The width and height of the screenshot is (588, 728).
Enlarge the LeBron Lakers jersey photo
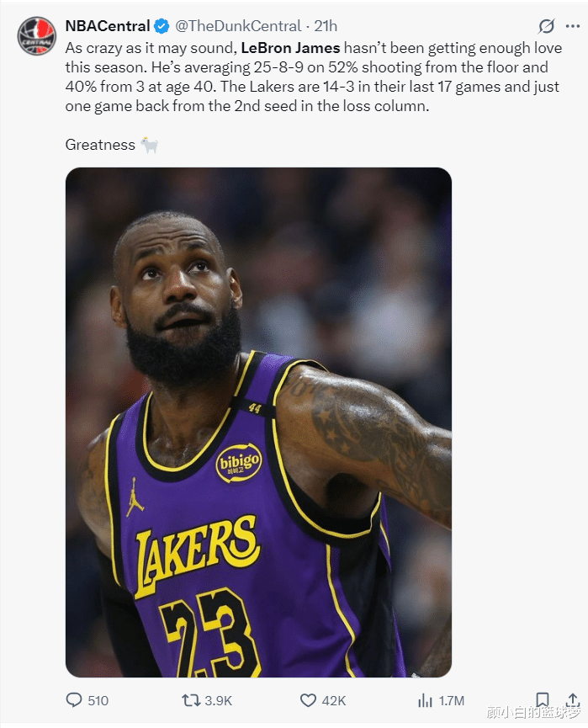258,422
